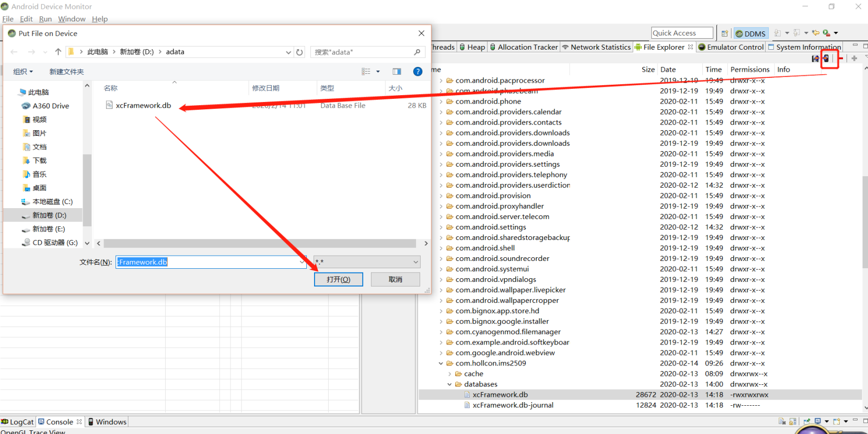Open the 组织 dropdown menu
Viewport: 868px width, 434px height.
tap(23, 72)
